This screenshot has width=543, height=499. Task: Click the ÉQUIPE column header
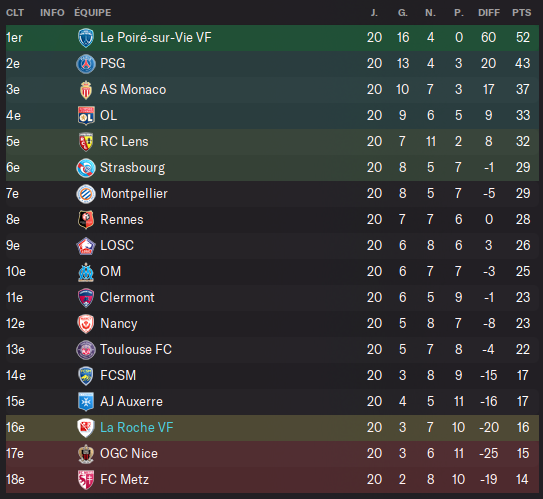click(x=93, y=12)
